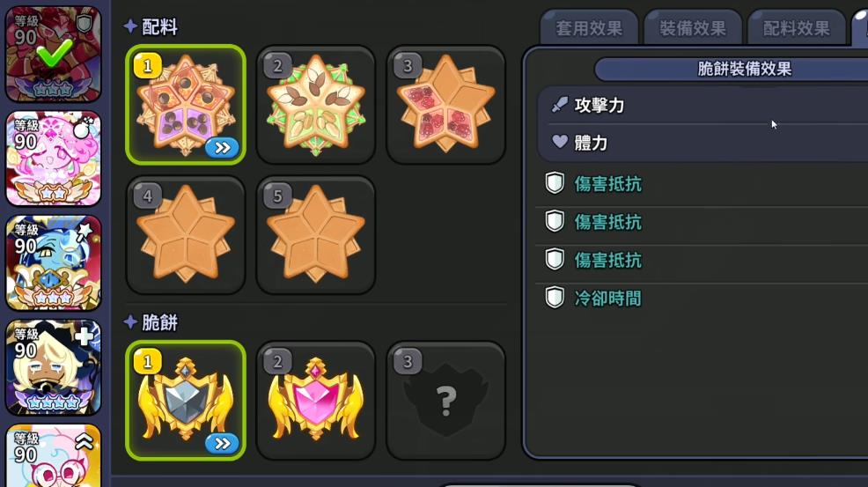Click the double-arrow badge on topping slot 1
The image size is (868, 487).
[222, 148]
